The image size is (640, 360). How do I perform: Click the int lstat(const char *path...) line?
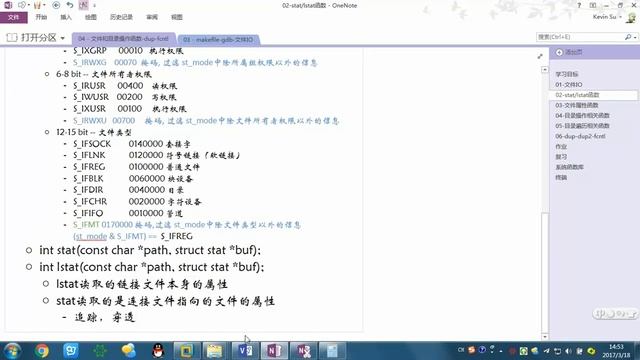point(151,267)
